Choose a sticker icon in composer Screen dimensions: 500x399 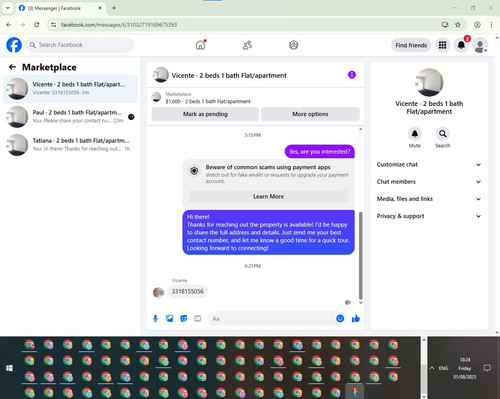[184, 319]
